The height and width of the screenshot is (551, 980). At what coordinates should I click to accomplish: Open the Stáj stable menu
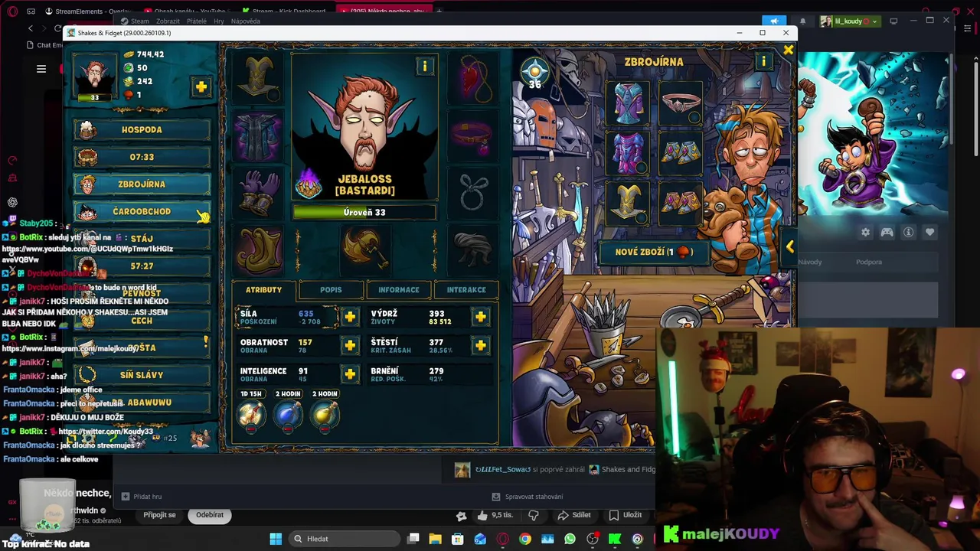142,239
